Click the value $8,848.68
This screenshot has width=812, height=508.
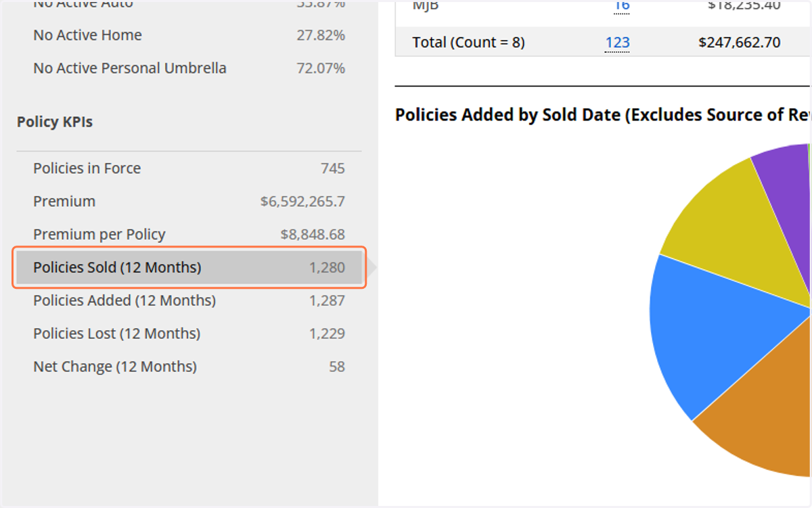[x=313, y=235]
